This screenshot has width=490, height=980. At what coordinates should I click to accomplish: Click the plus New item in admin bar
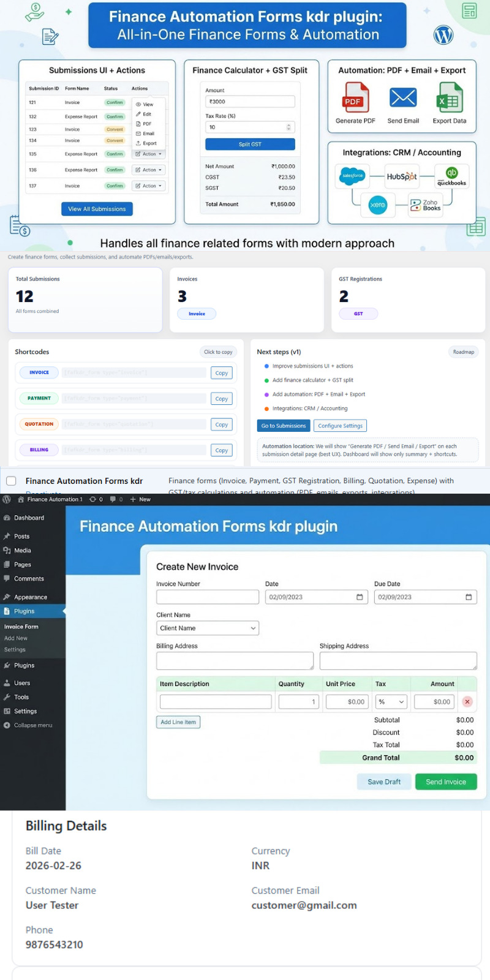[x=140, y=499]
